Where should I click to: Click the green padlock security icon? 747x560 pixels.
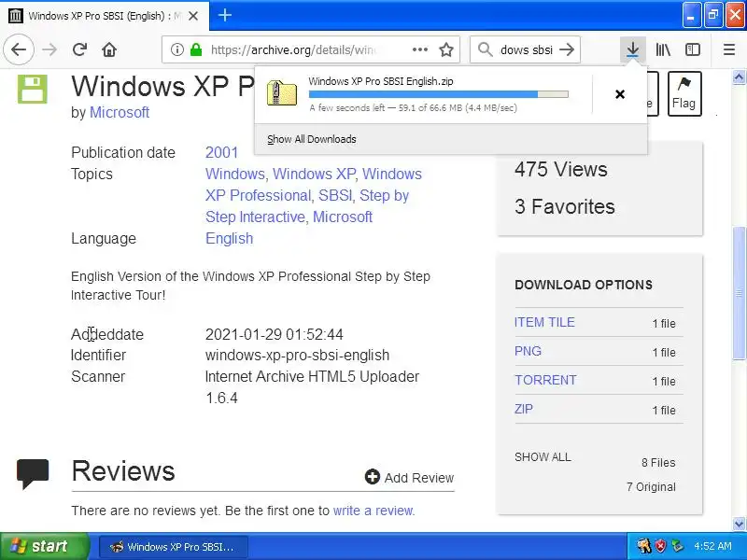(x=196, y=49)
